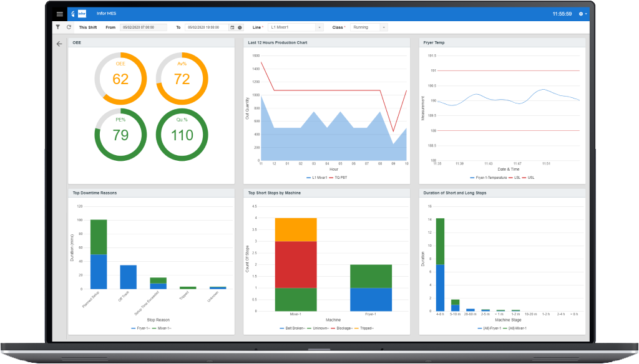
Task: Open the filter funnel icon
Action: (x=58, y=27)
